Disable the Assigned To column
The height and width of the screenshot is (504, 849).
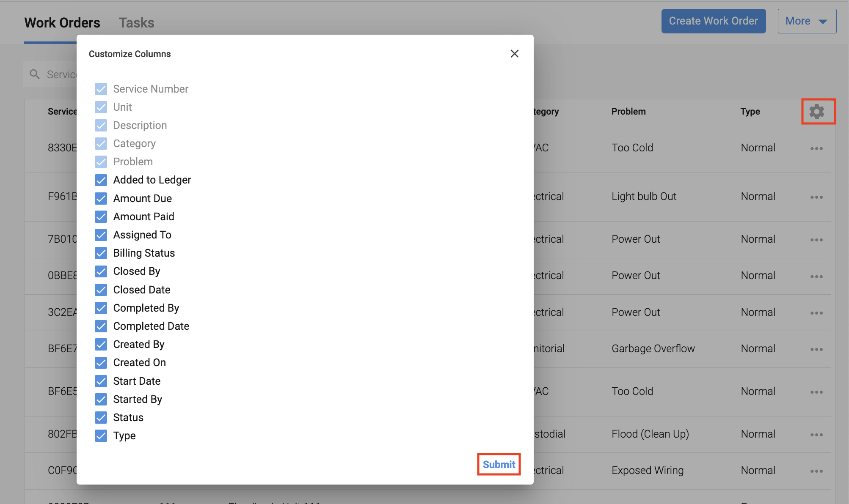click(101, 235)
